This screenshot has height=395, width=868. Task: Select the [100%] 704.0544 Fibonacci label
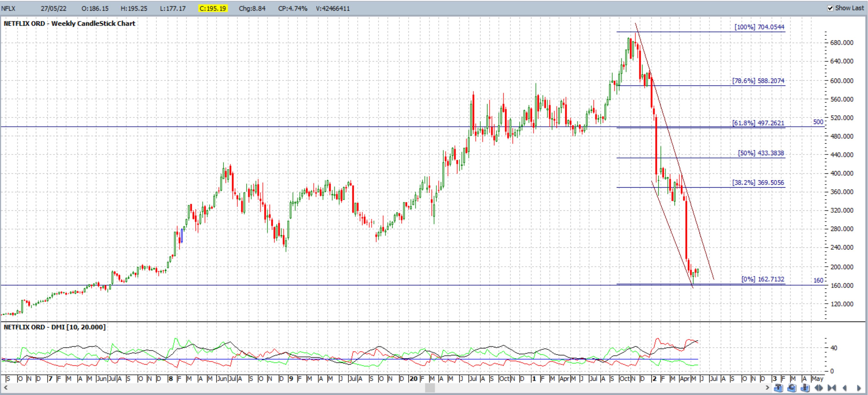coord(759,27)
